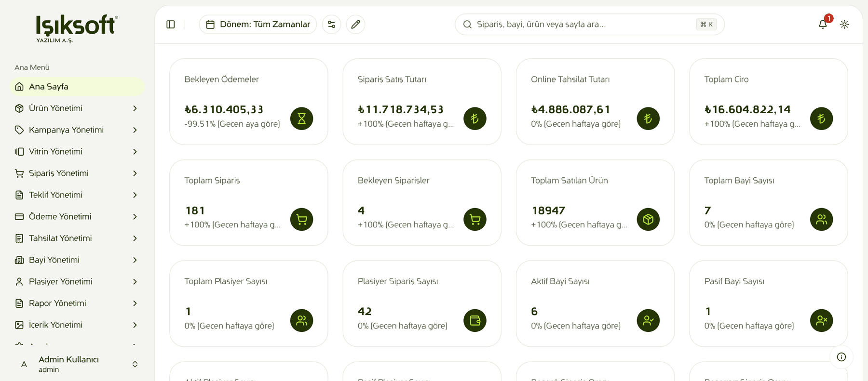The width and height of the screenshot is (868, 381).
Task: Click hourglass icon on Bekleyen Ödemeler card
Action: pyautogui.click(x=302, y=118)
